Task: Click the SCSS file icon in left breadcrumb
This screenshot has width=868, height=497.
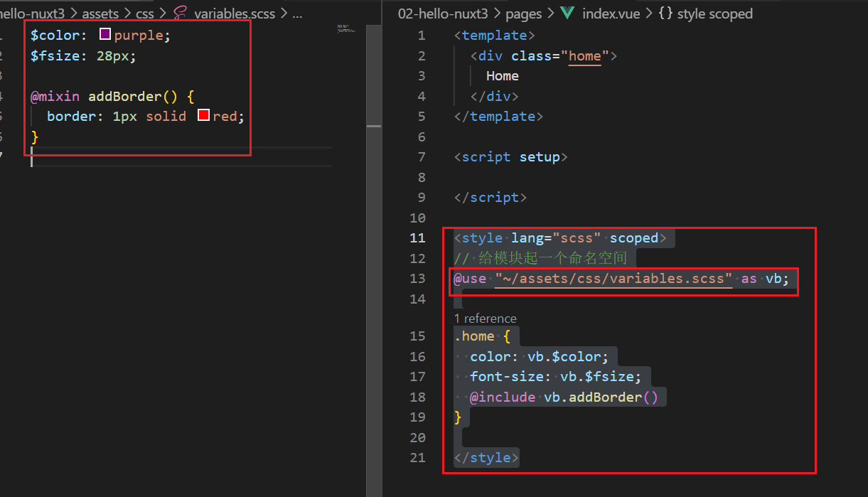Action: [x=180, y=14]
